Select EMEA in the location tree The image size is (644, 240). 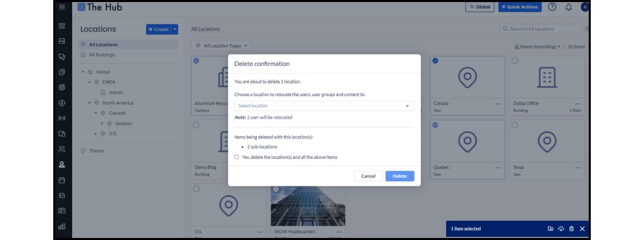click(x=109, y=82)
